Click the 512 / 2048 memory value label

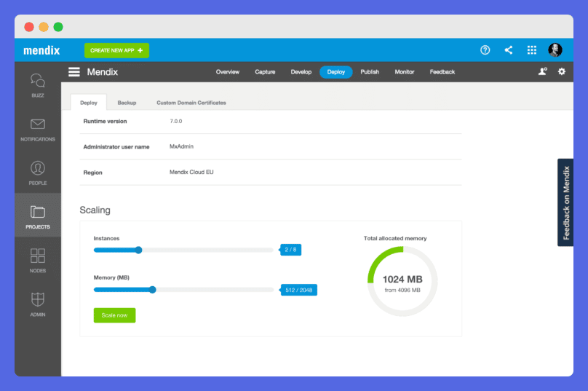pos(298,290)
